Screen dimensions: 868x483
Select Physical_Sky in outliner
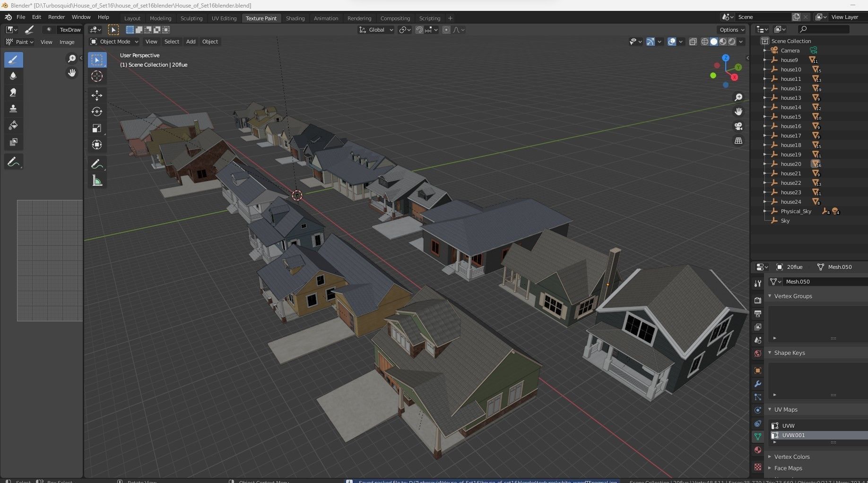click(796, 211)
